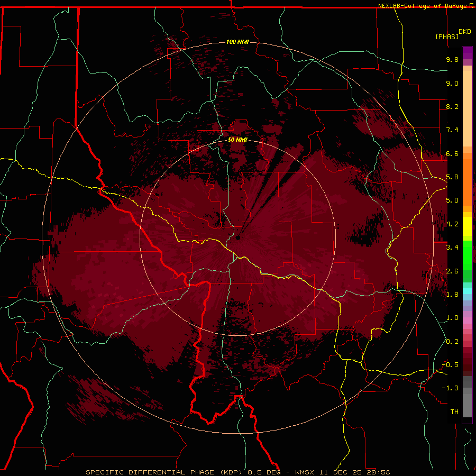Click the 1.8 scale value

tap(452, 295)
